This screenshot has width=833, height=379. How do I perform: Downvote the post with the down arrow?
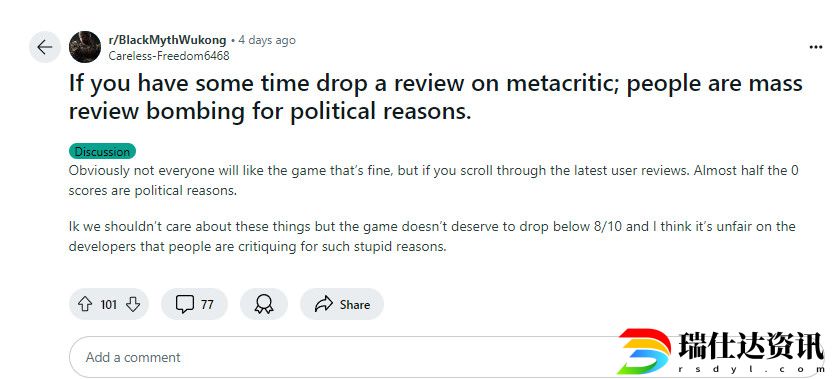coord(133,305)
